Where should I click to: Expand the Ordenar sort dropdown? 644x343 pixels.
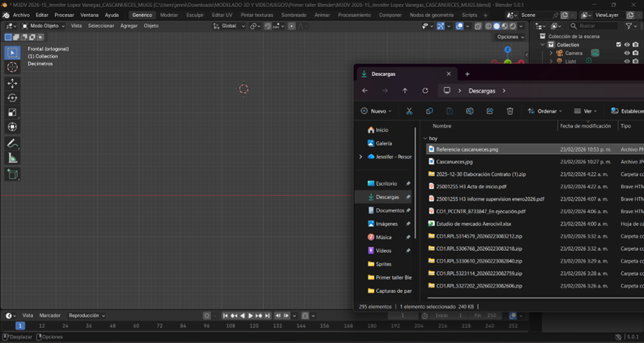coord(546,111)
